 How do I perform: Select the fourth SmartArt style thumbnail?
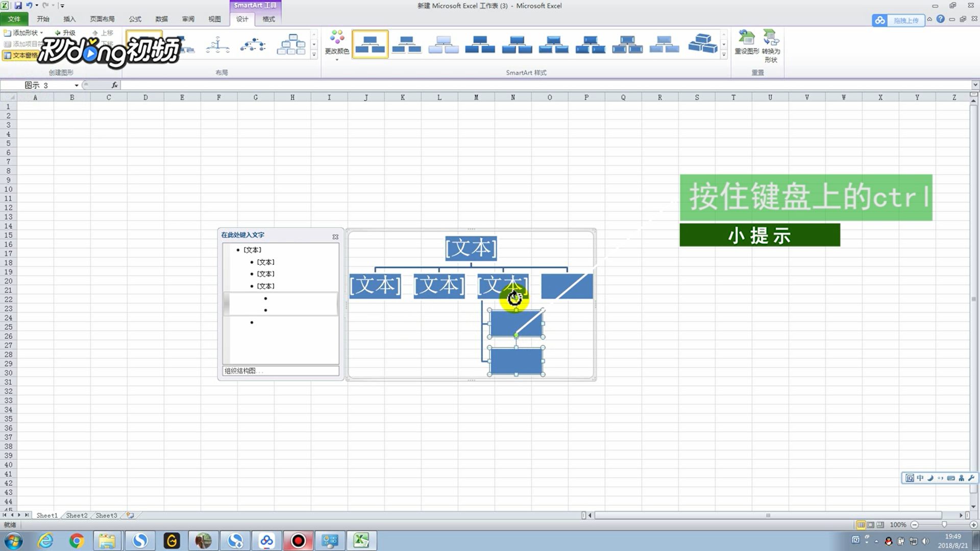pyautogui.click(x=480, y=44)
